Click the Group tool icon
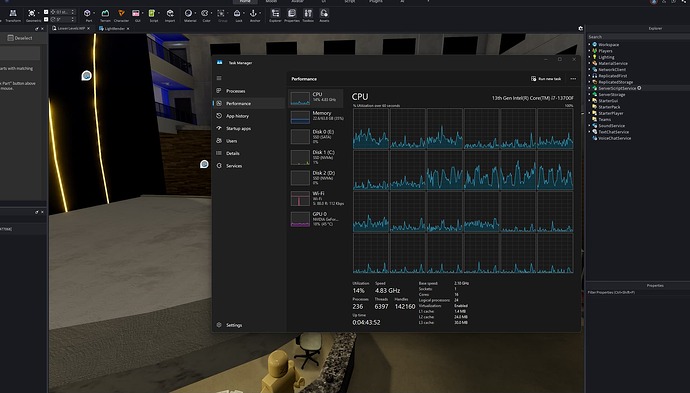Screen dimensions: 690x393 221,13
